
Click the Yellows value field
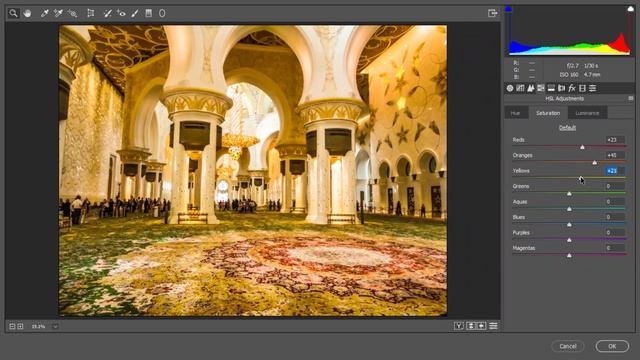[615, 171]
